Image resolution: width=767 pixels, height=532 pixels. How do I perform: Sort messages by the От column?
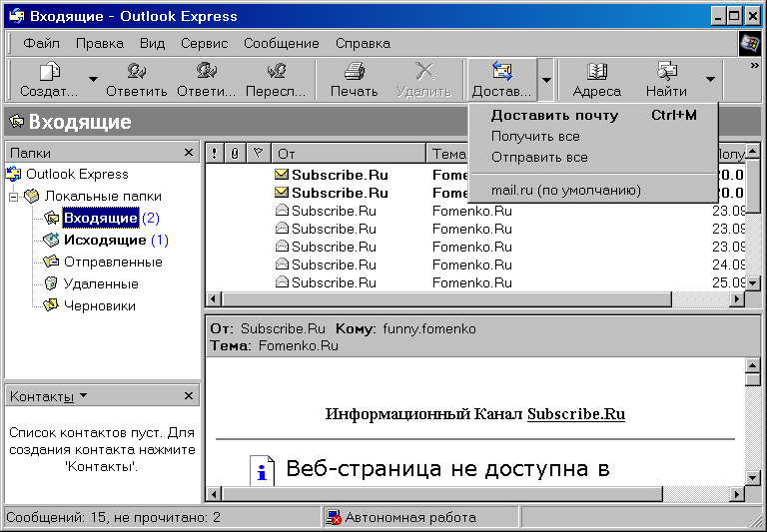pyautogui.click(x=349, y=154)
